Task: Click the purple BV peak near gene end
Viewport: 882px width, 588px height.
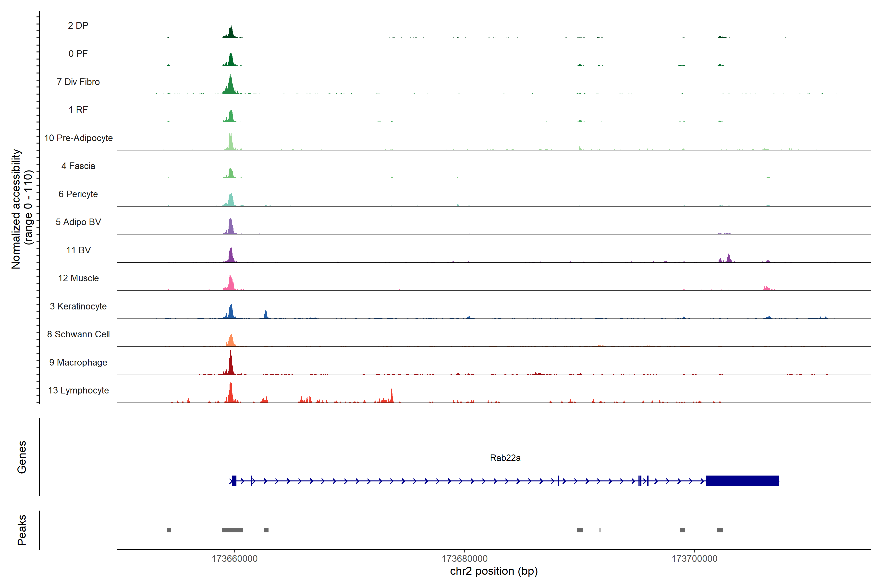Action: (729, 258)
